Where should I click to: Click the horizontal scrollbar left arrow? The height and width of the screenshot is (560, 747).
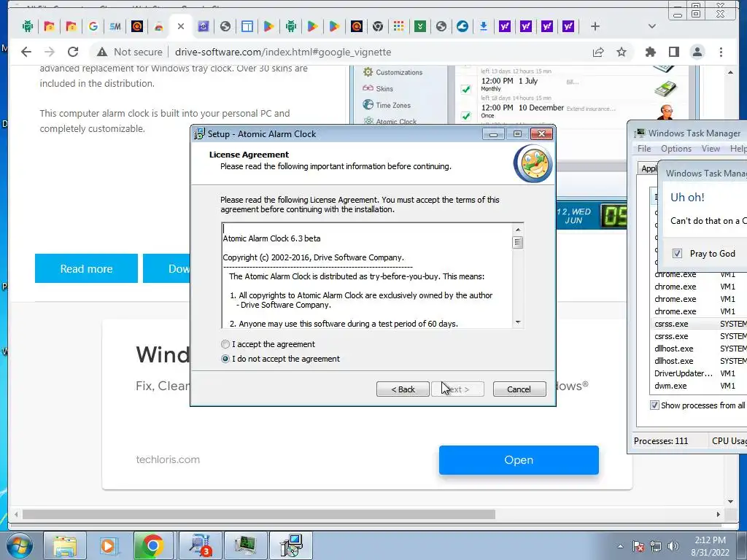click(x=16, y=514)
